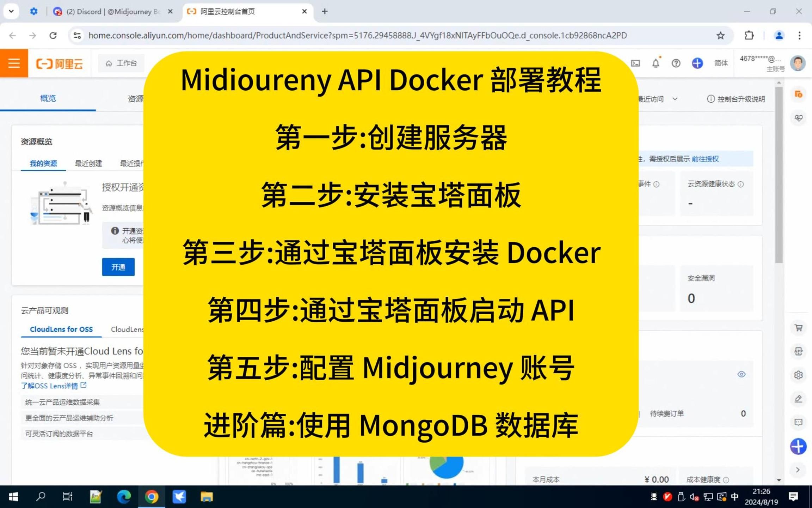Click the page vertical scrollbar thumb
Image resolution: width=812 pixels, height=508 pixels.
coord(779,175)
